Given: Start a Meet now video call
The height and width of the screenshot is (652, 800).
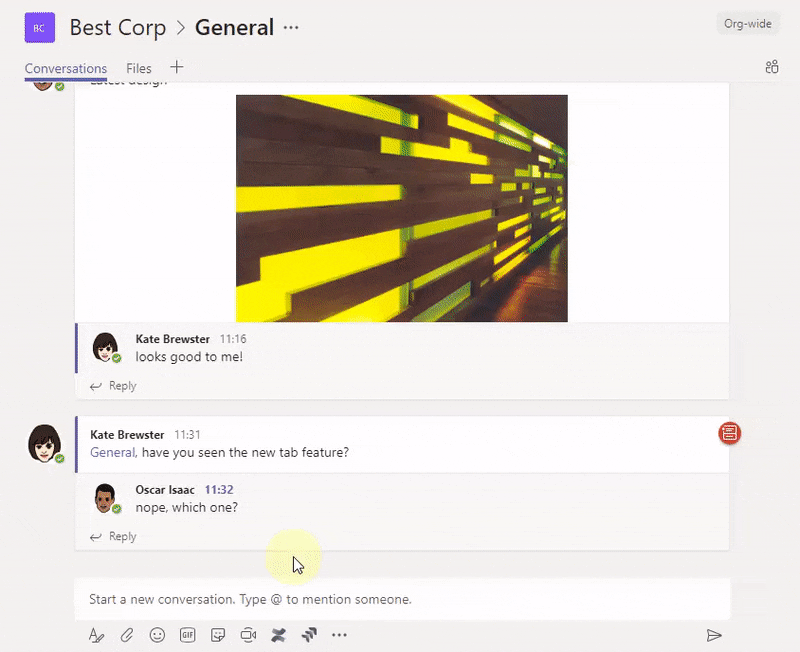Looking at the screenshot, I should point(248,634).
